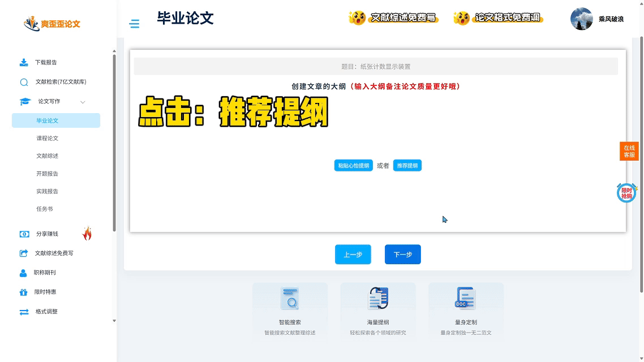Open 在线客服 orange support tab
The image size is (644, 362).
[629, 152]
